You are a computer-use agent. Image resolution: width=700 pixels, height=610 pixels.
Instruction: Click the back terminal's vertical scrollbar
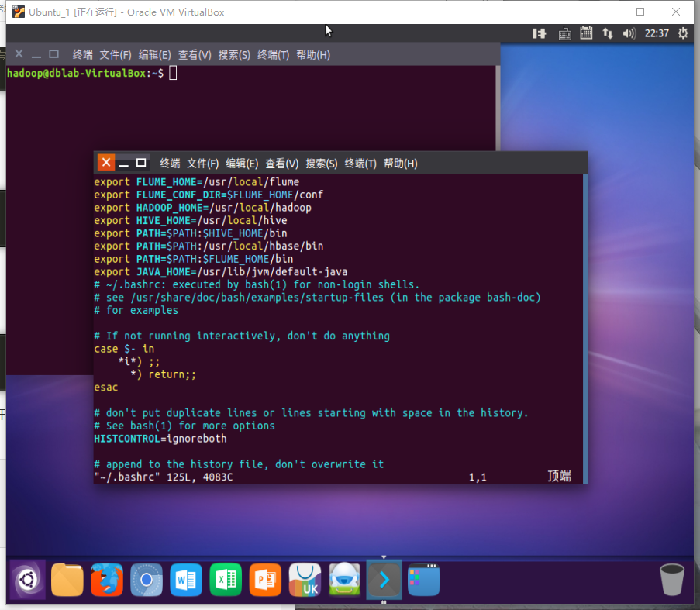tap(498, 108)
